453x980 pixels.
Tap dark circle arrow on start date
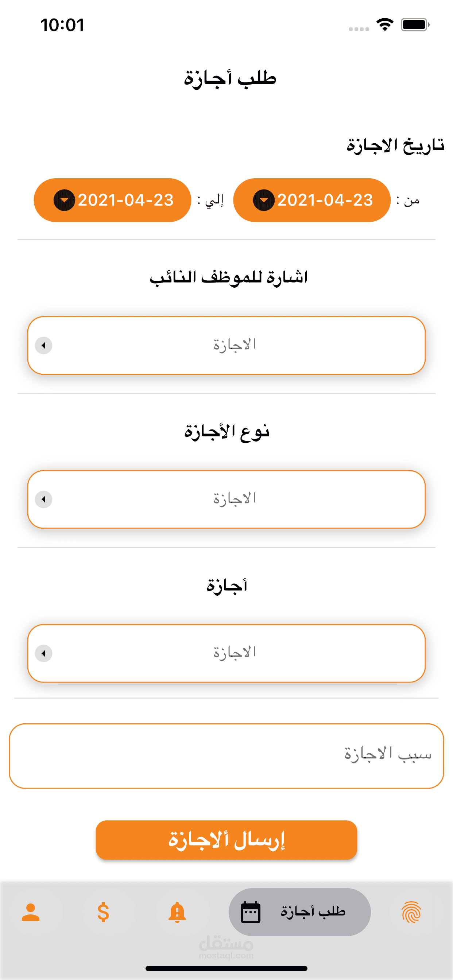(x=263, y=200)
